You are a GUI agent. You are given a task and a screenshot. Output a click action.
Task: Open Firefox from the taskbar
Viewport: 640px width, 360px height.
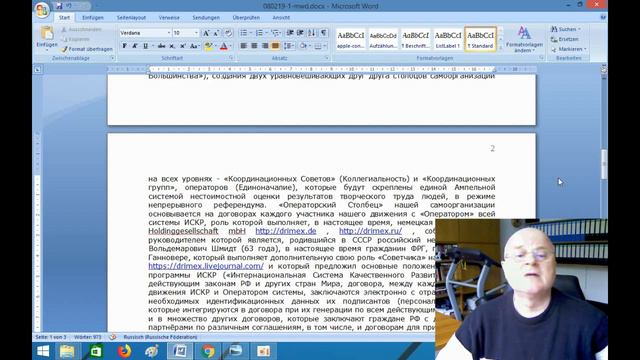click(x=124, y=351)
